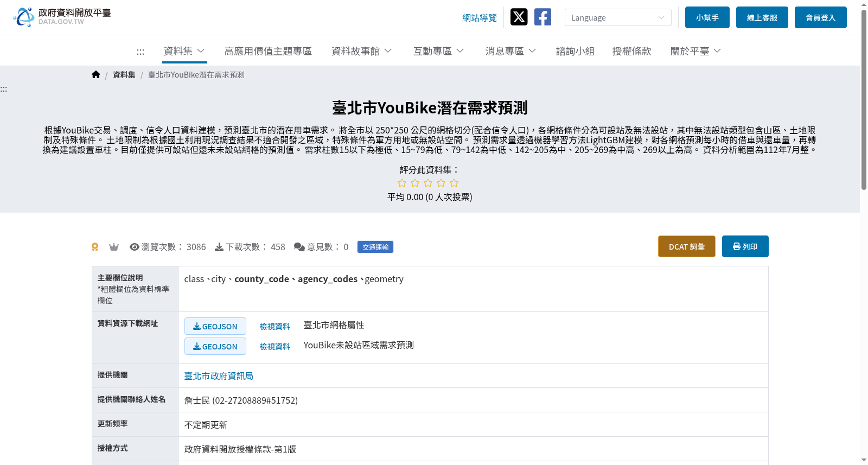Click the 授權方式 row label
Image resolution: width=868 pixels, height=465 pixels.
(x=113, y=448)
